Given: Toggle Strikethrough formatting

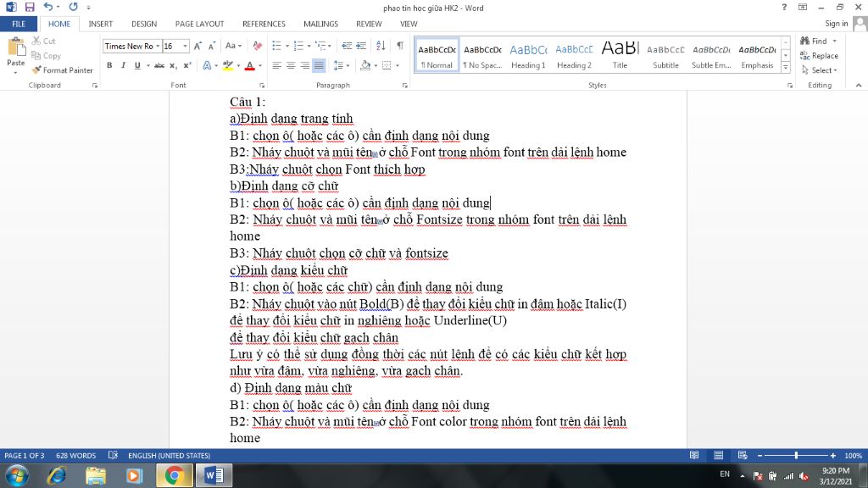Looking at the screenshot, I should click(159, 65).
